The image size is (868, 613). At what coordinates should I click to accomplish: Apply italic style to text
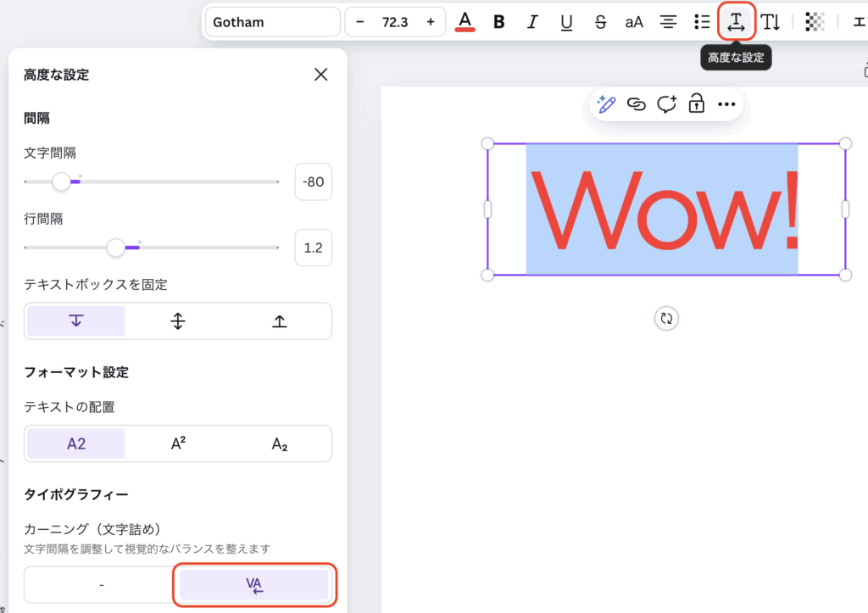pyautogui.click(x=532, y=22)
